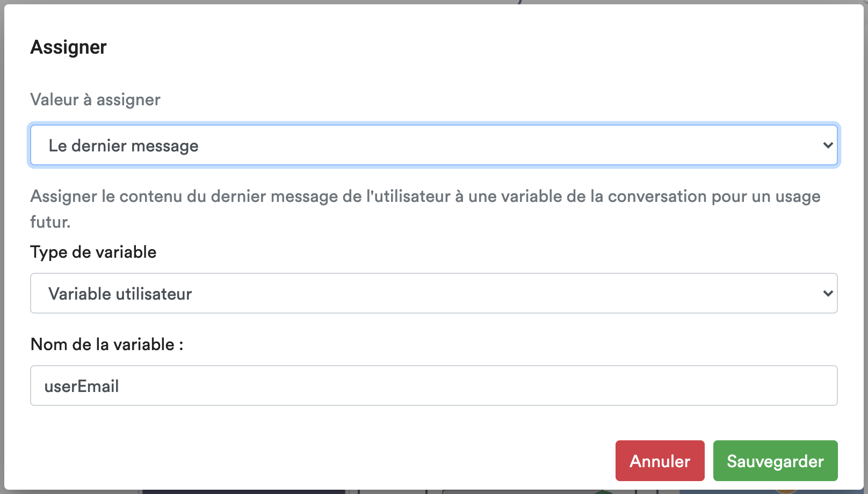This screenshot has width=868, height=494.
Task: Click the red Annuler button
Action: coord(660,461)
